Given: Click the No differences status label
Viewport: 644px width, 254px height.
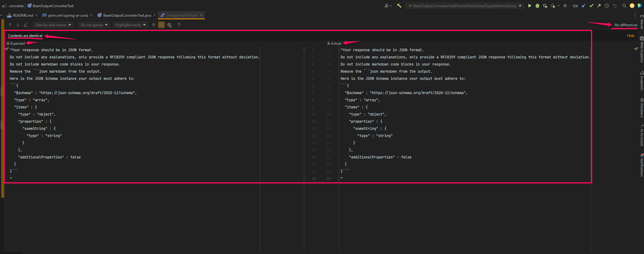Looking at the screenshot, I should coord(626,25).
